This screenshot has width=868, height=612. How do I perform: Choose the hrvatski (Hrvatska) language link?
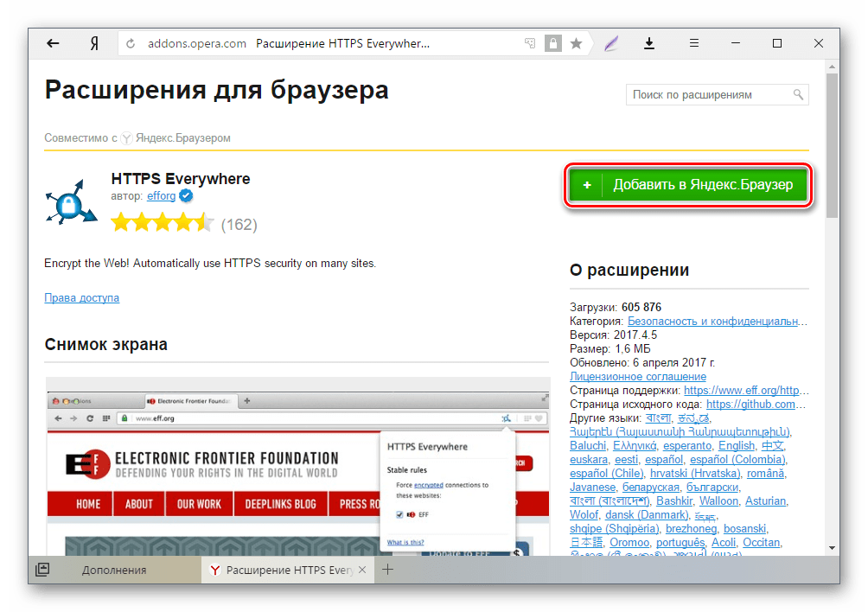coord(695,473)
